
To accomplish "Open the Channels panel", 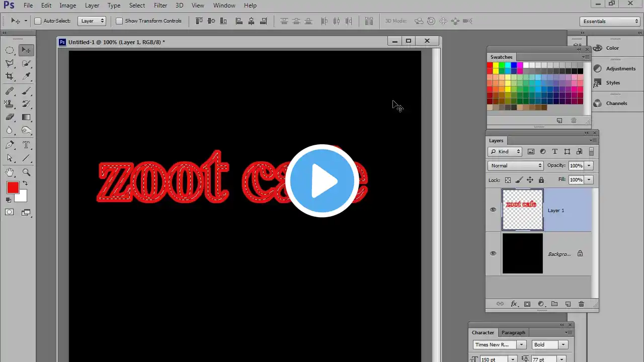I will click(x=610, y=103).
